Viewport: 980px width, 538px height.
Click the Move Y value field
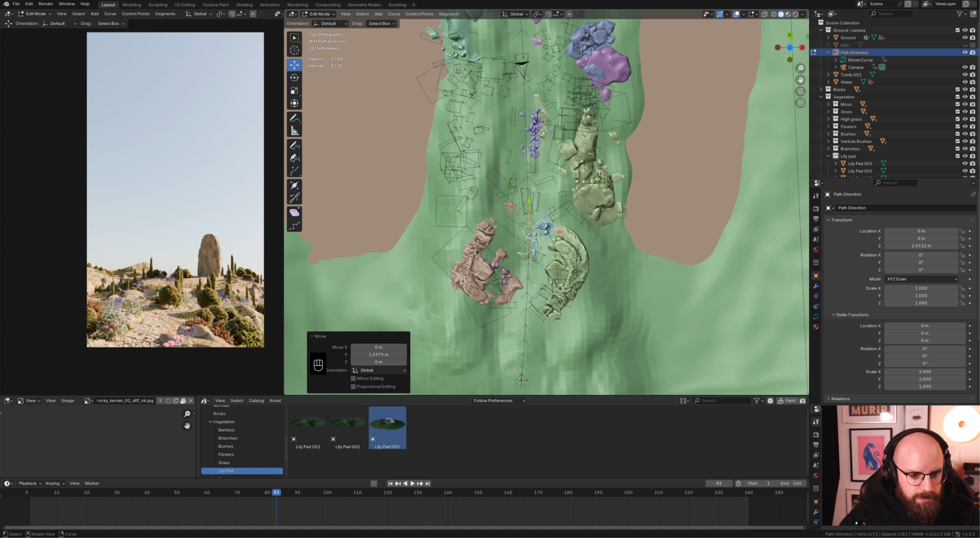(378, 355)
